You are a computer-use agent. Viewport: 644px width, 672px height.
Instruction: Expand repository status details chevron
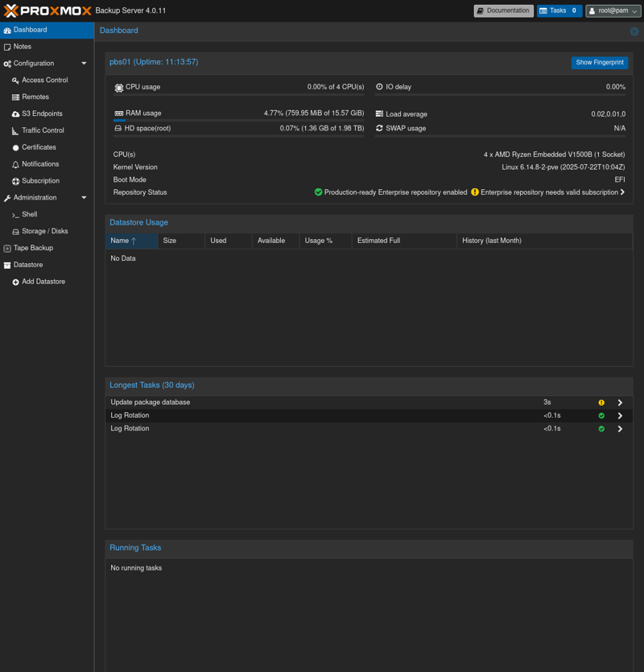622,192
